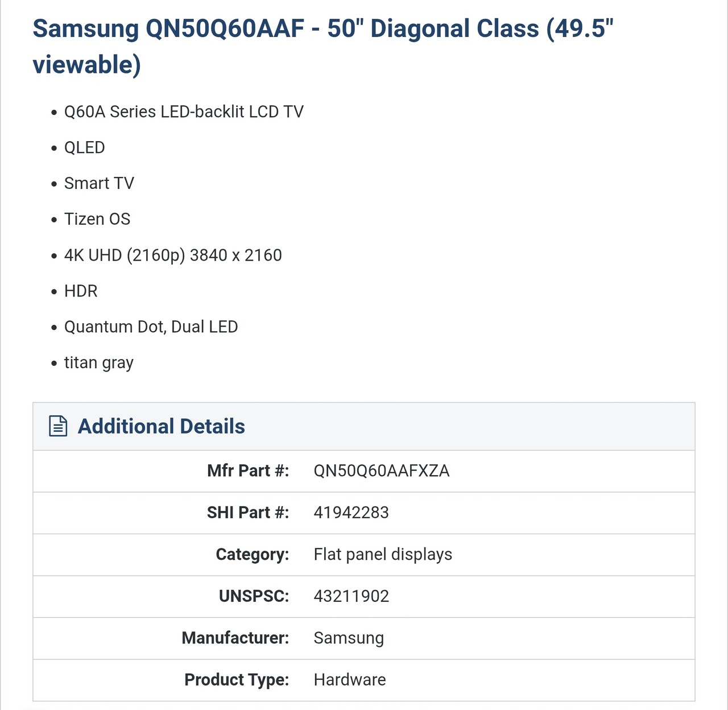Select the titan gray color bullet
Image resolution: width=728 pixels, height=710 pixels.
click(x=98, y=362)
